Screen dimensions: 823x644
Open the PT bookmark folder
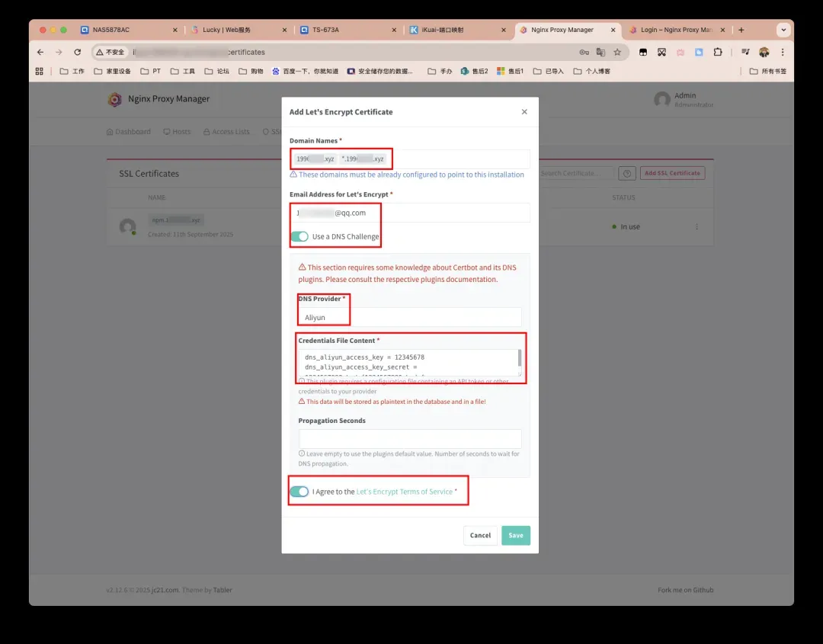151,72
